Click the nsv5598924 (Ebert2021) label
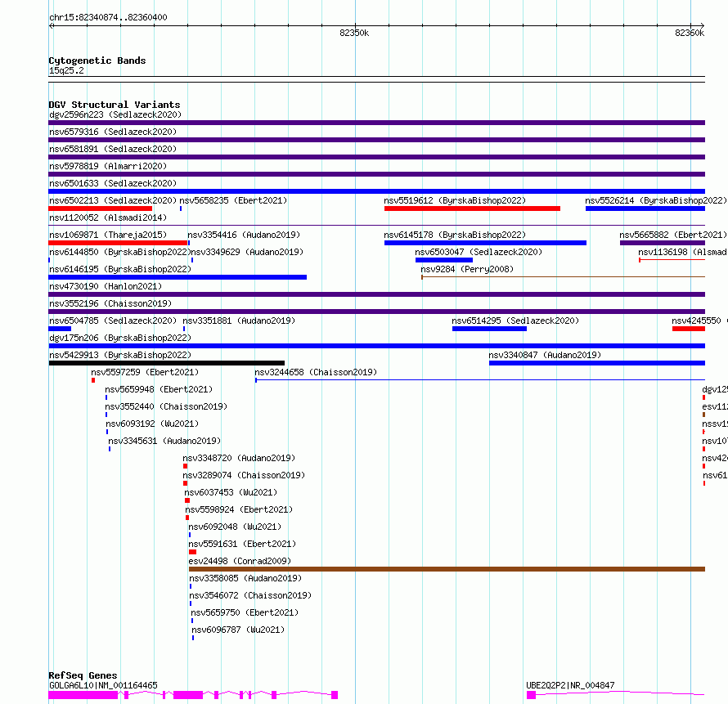Image resolution: width=728 pixels, height=704 pixels. point(239,509)
